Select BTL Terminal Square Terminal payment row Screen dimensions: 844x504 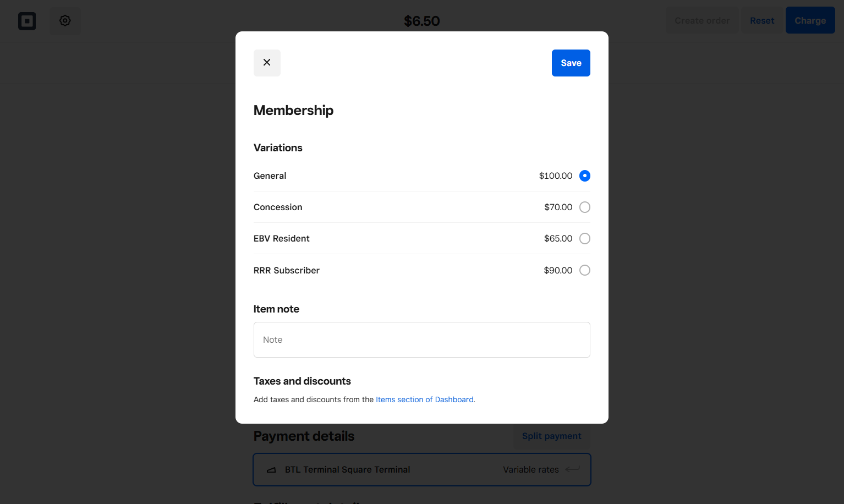422,470
